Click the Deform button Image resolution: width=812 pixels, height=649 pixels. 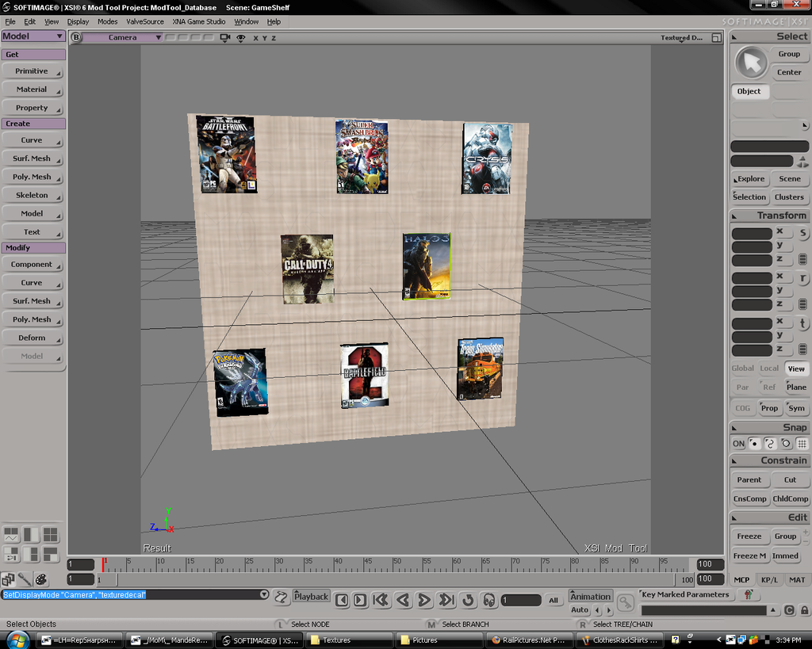click(x=32, y=338)
